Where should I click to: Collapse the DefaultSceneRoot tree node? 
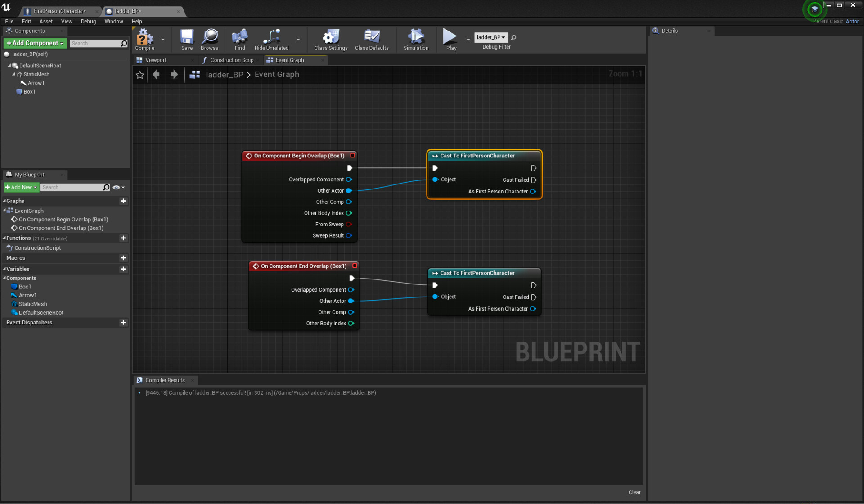point(9,66)
